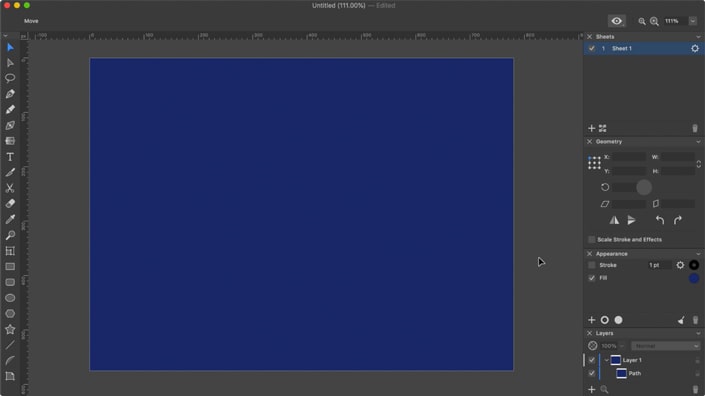This screenshot has width=705, height=396.
Task: Click the X position field
Action: tap(629, 157)
